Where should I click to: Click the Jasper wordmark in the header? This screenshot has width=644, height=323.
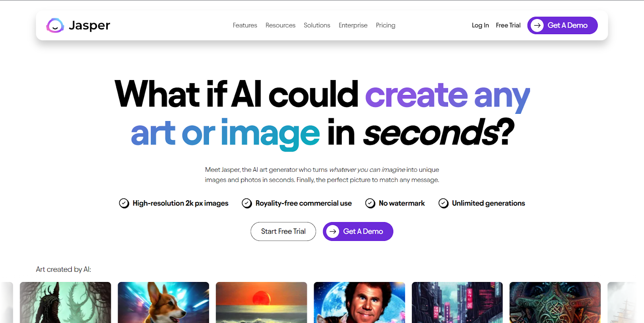(x=89, y=25)
